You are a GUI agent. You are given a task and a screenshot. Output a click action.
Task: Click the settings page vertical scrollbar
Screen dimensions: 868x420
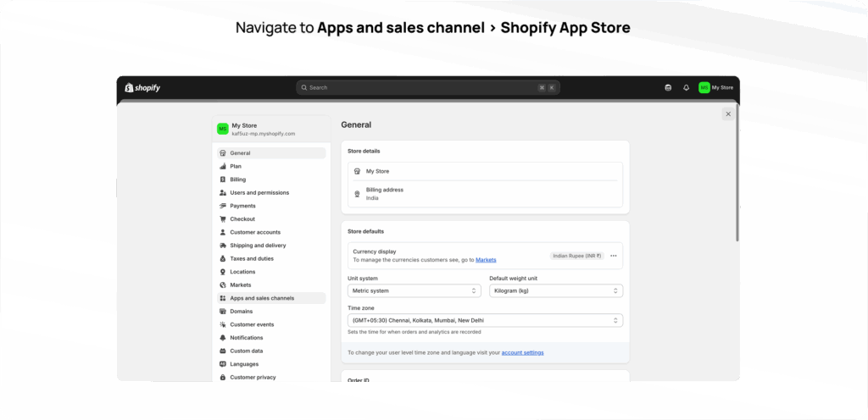click(x=737, y=174)
